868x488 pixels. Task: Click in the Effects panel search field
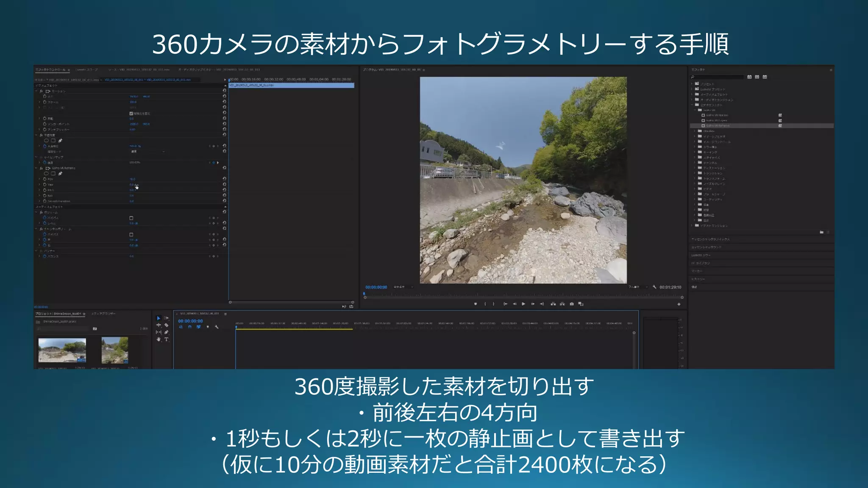tap(717, 77)
